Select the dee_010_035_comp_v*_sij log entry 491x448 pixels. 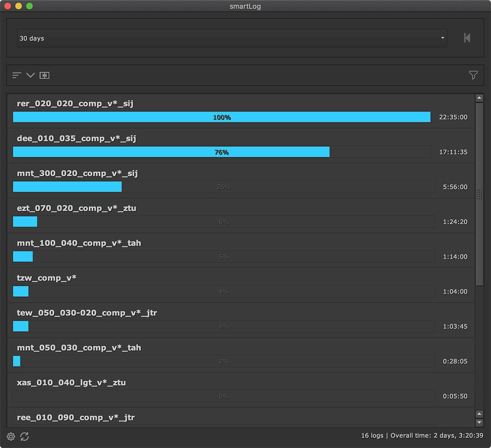pyautogui.click(x=76, y=139)
